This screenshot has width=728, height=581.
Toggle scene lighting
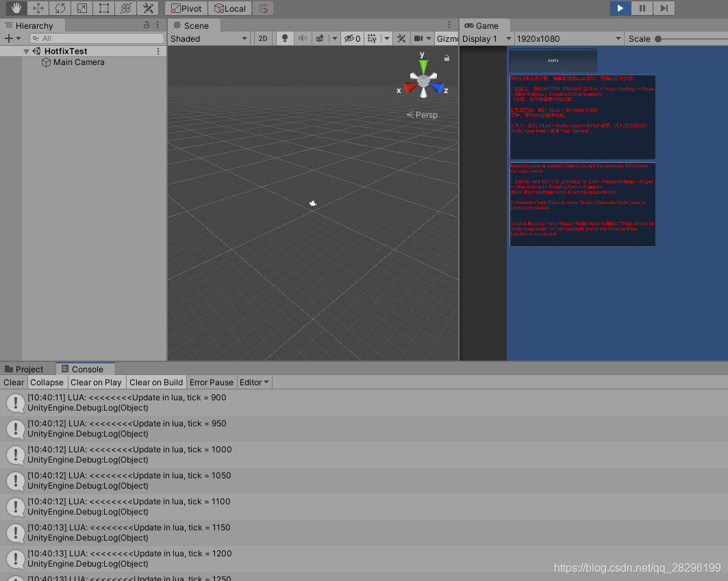[x=285, y=39]
